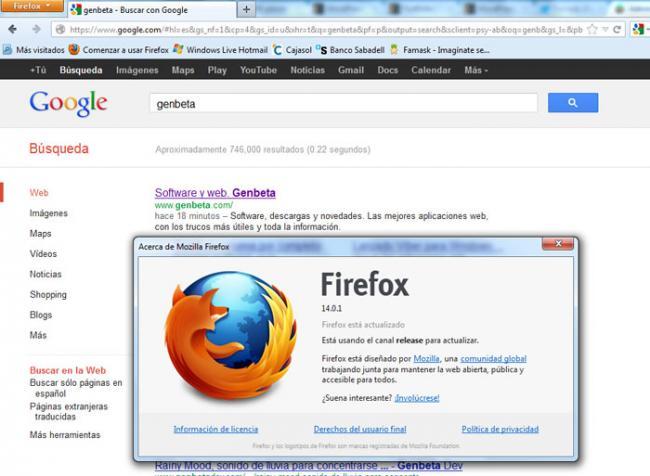The image size is (650, 476).
Task: Open Calendar in Google top bar
Action: pyautogui.click(x=431, y=70)
